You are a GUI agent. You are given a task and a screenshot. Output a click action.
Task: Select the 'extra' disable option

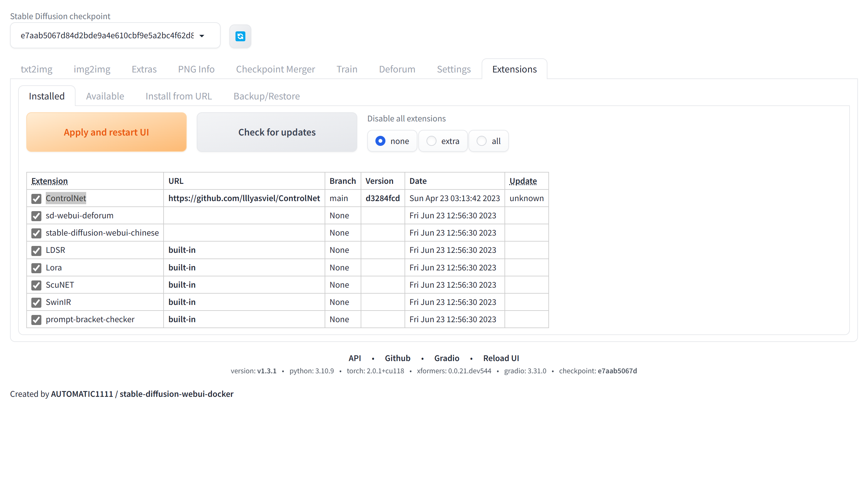pos(431,141)
